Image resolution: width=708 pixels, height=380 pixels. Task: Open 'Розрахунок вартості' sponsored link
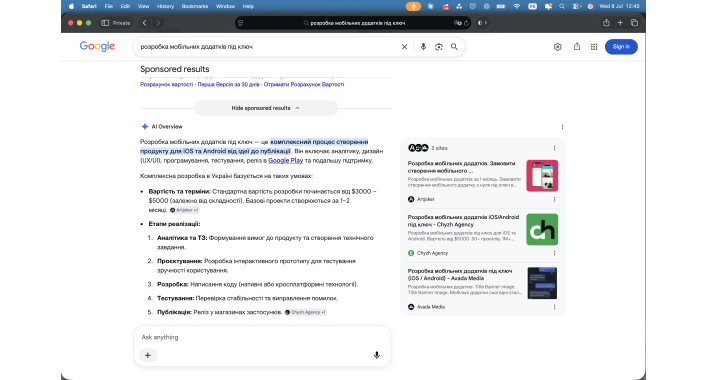166,84
